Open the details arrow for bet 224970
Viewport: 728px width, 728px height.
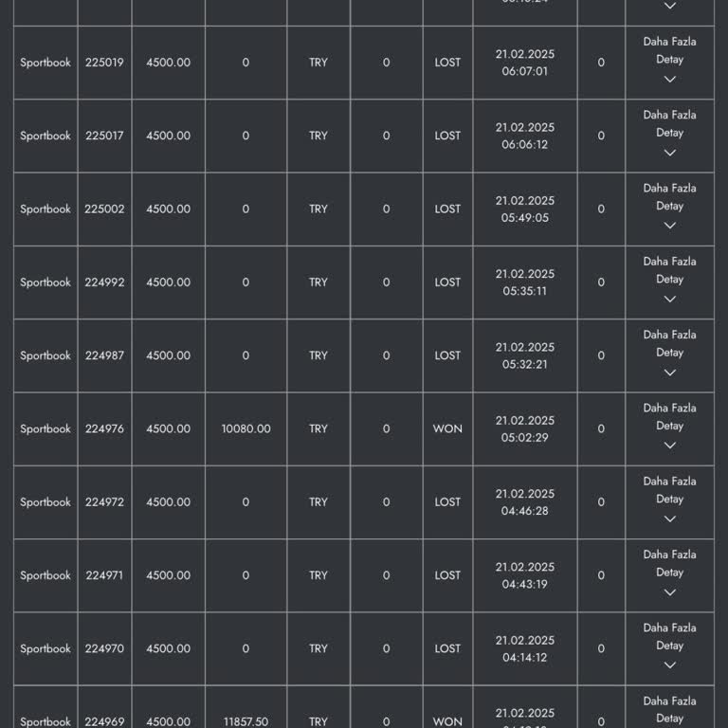[669, 665]
